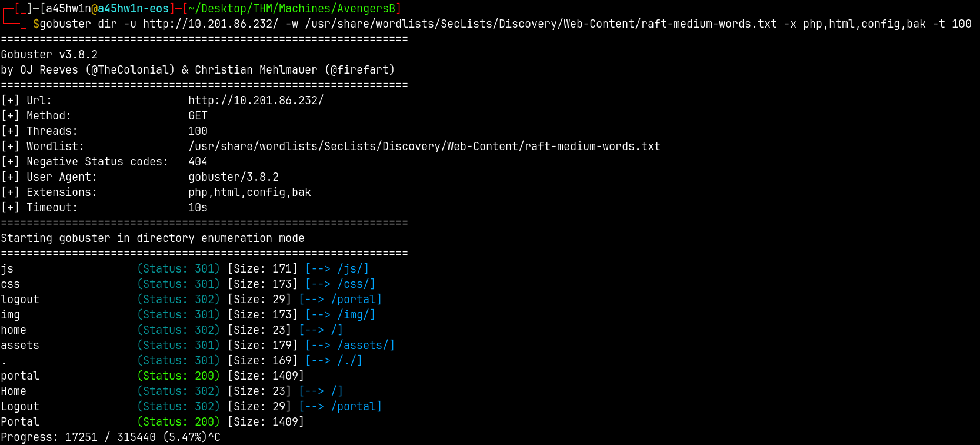This screenshot has width=980, height=445.
Task: Click the /portal redirect on lowercase logout row
Action: (356, 300)
